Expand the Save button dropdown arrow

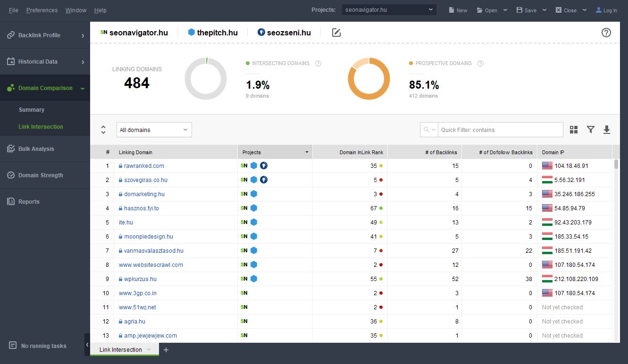[x=544, y=10]
